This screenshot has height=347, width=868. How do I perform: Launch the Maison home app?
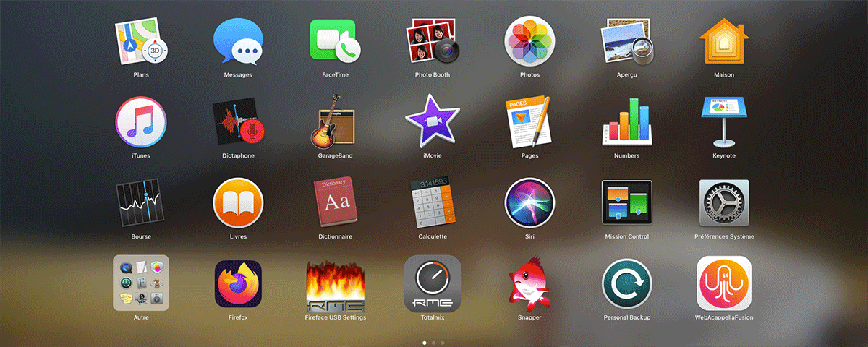point(724,41)
